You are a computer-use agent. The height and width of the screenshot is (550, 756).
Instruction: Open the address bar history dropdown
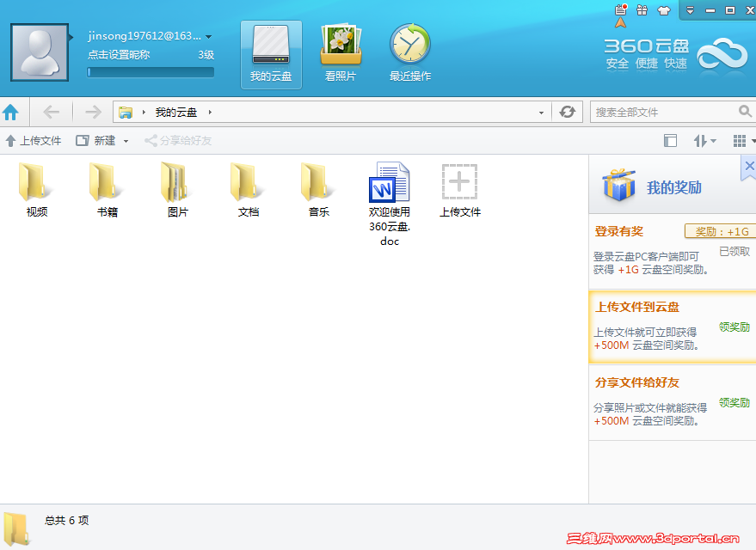pyautogui.click(x=542, y=113)
